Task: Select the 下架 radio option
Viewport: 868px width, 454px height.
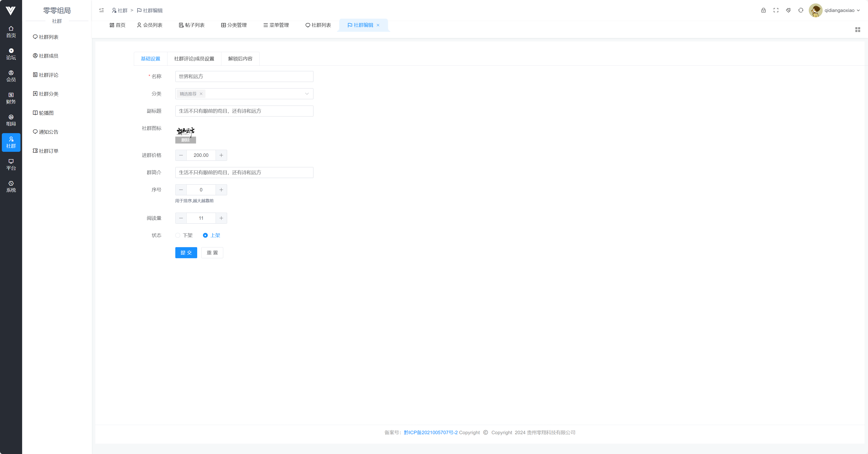Action: [x=178, y=235]
